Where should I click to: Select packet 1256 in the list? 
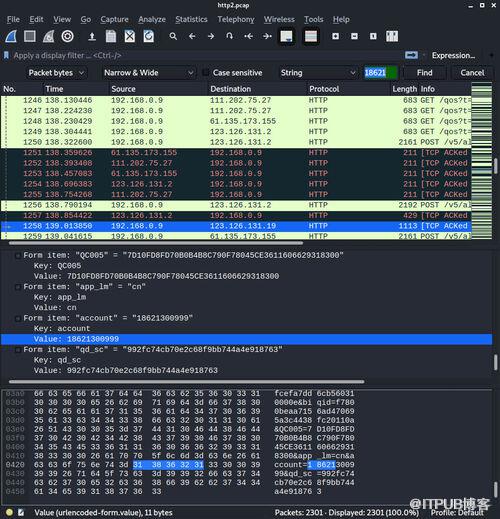[236, 205]
